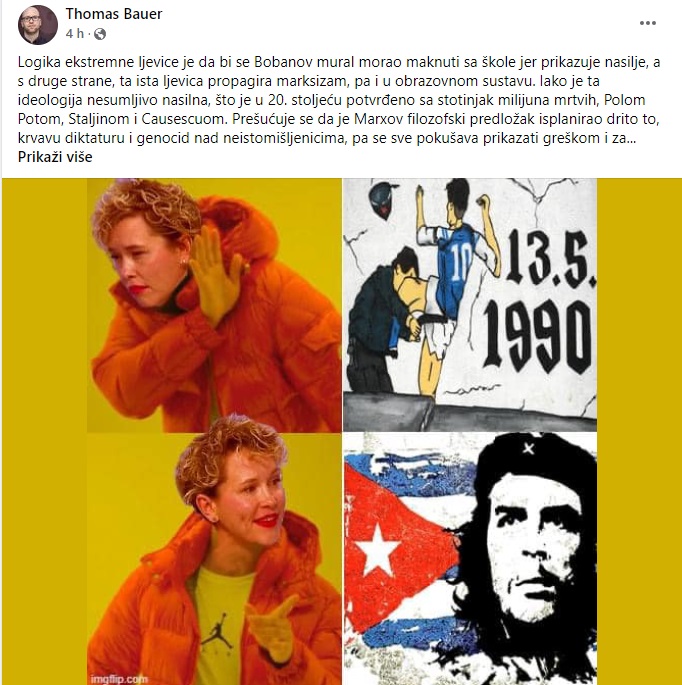Open the Che Guevara portrait panel
The image size is (682, 685).
click(470, 559)
